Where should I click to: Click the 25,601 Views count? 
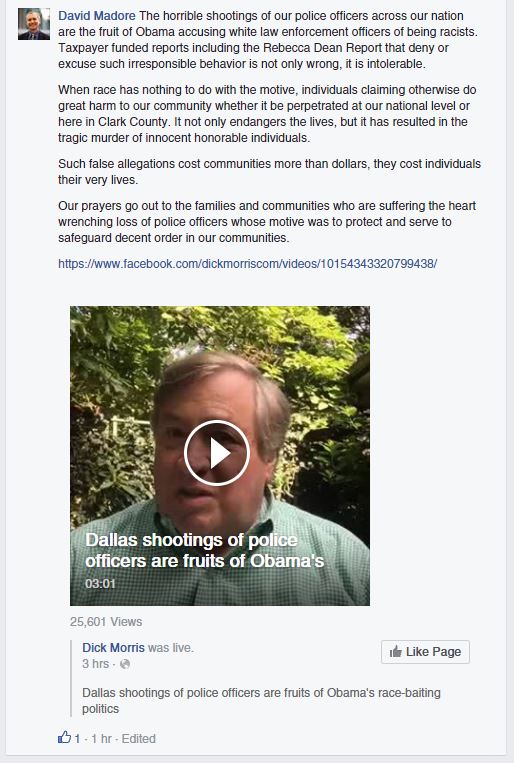click(106, 622)
